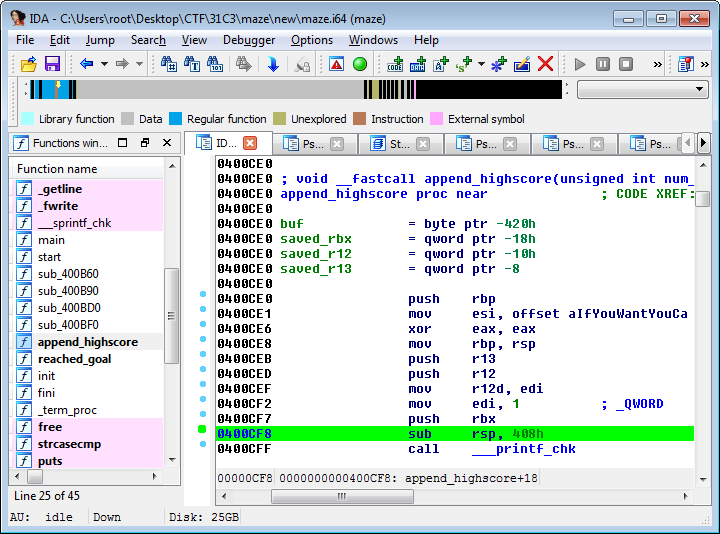The width and height of the screenshot is (720, 534).
Task: Convert to code with the CODE icon
Action: (x=395, y=64)
